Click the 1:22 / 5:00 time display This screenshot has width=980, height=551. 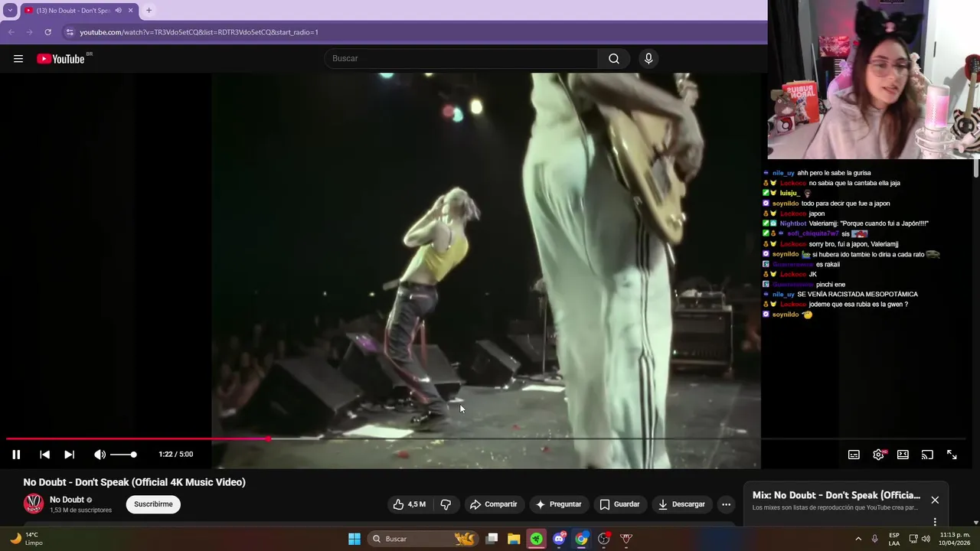pos(175,455)
